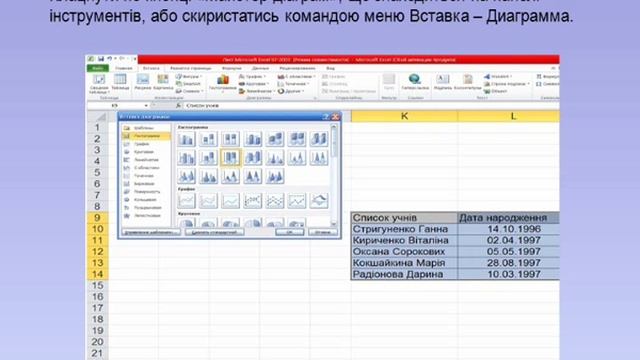Select row 15 header
640x360 pixels.
pyautogui.click(x=98, y=285)
